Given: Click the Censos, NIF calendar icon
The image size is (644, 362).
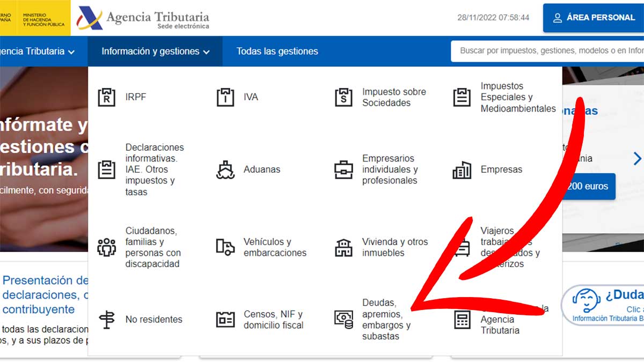Looking at the screenshot, I should click(x=225, y=320).
